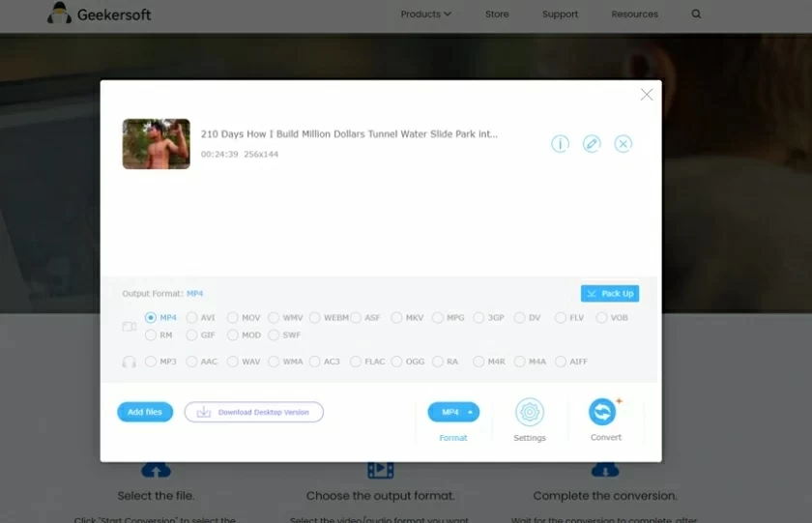Viewport: 812px width, 523px height.
Task: Click the video info icon
Action: coord(560,144)
